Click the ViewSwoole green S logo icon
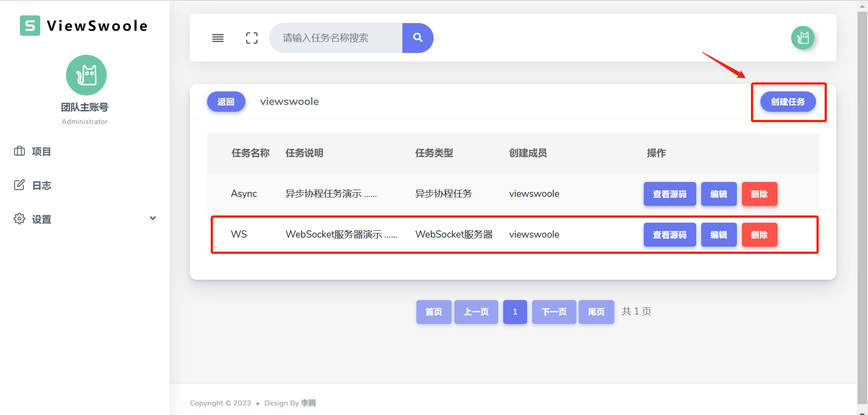 [x=30, y=25]
